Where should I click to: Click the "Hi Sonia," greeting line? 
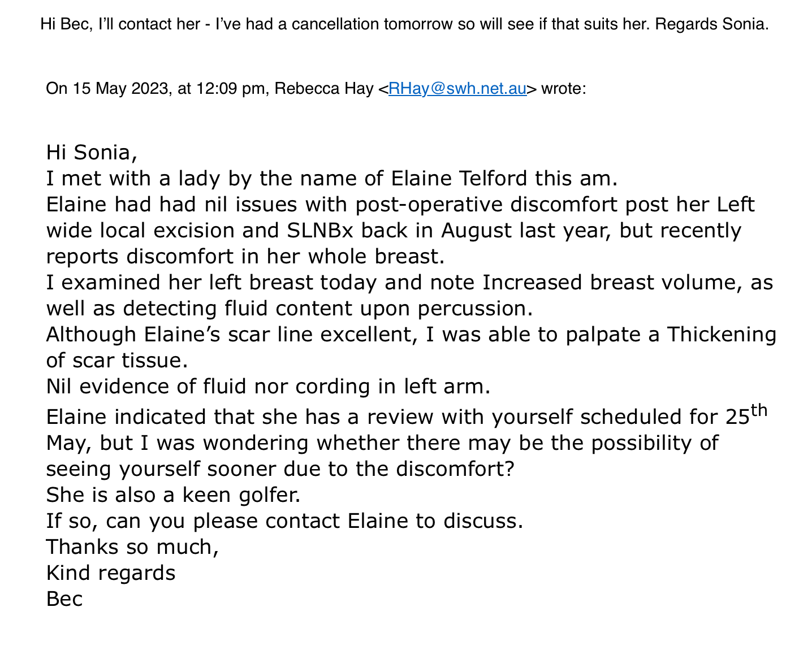92,152
